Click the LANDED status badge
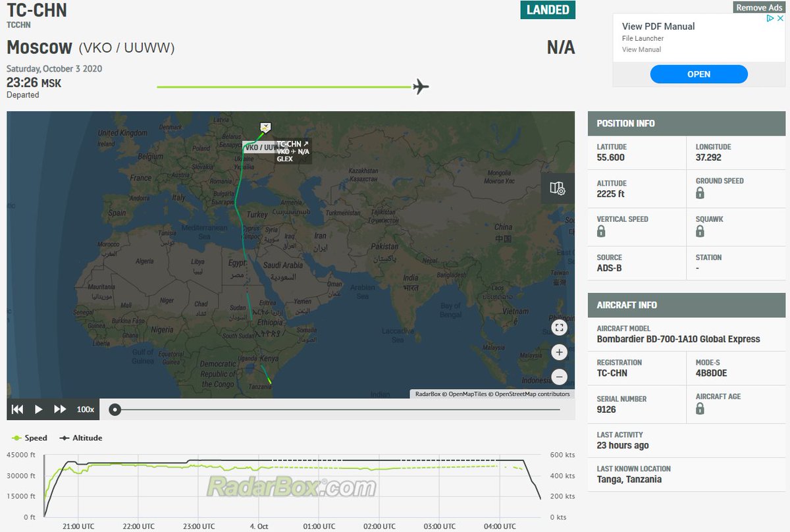Image resolution: width=790 pixels, height=532 pixels. pos(548,10)
